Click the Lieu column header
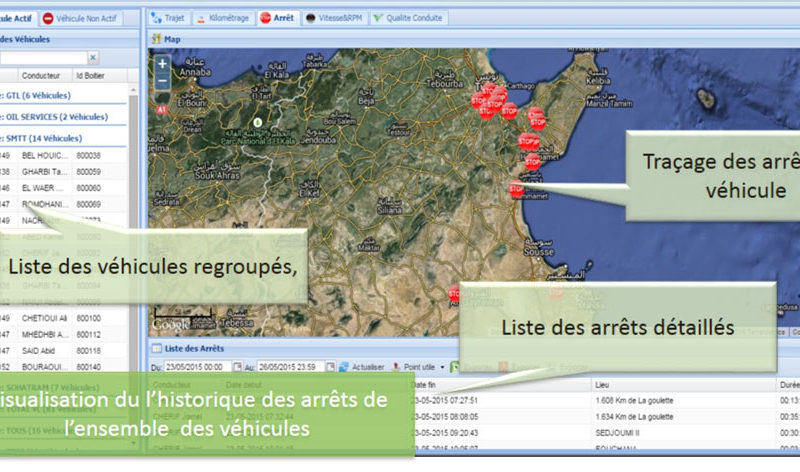 click(605, 384)
